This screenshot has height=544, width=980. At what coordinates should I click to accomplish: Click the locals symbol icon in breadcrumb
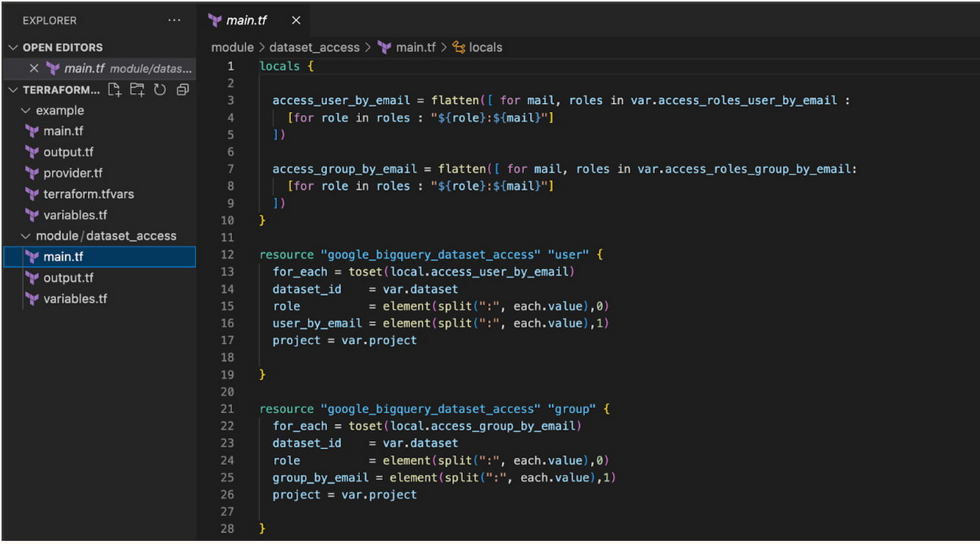(458, 47)
